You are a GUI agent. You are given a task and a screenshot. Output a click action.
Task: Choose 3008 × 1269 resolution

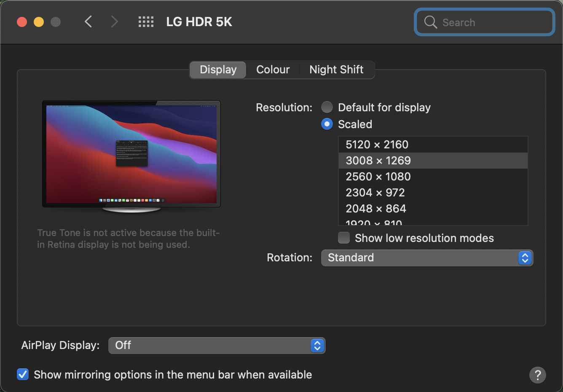click(x=433, y=161)
